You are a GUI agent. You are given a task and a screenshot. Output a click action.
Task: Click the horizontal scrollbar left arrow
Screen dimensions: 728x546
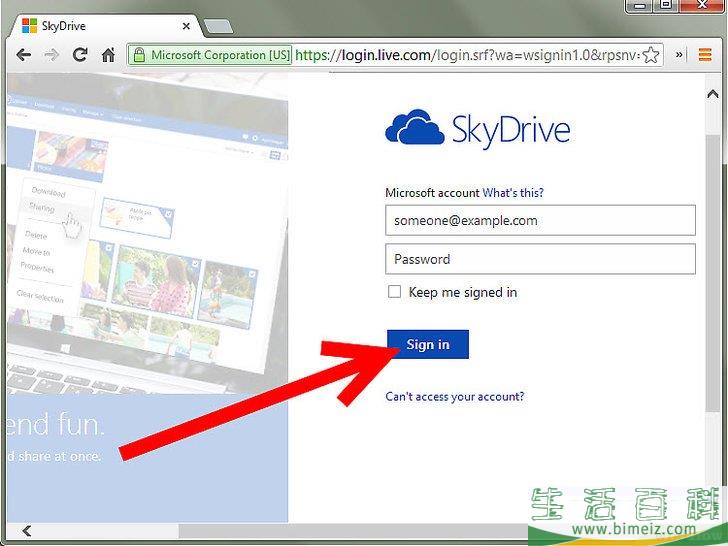coord(27,531)
